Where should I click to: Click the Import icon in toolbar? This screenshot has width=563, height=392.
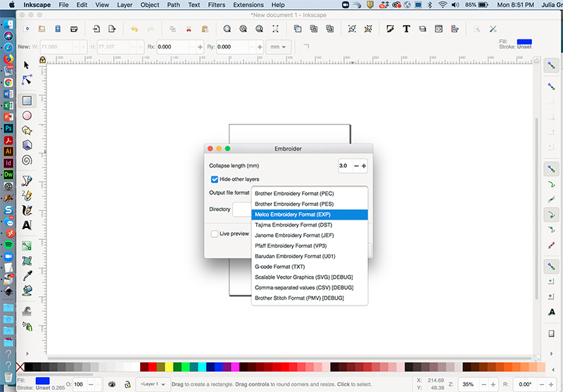point(96,29)
